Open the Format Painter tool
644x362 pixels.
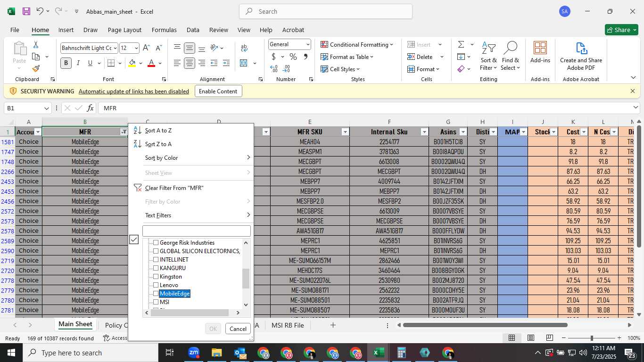click(x=36, y=68)
